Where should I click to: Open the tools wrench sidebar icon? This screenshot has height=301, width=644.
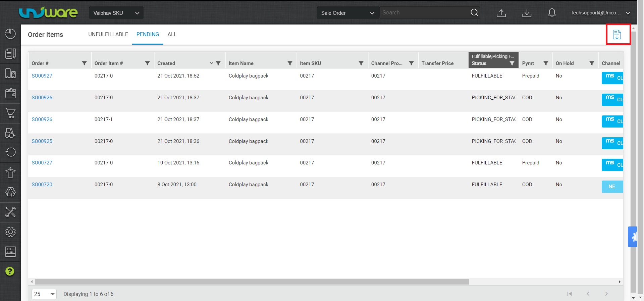tap(10, 212)
